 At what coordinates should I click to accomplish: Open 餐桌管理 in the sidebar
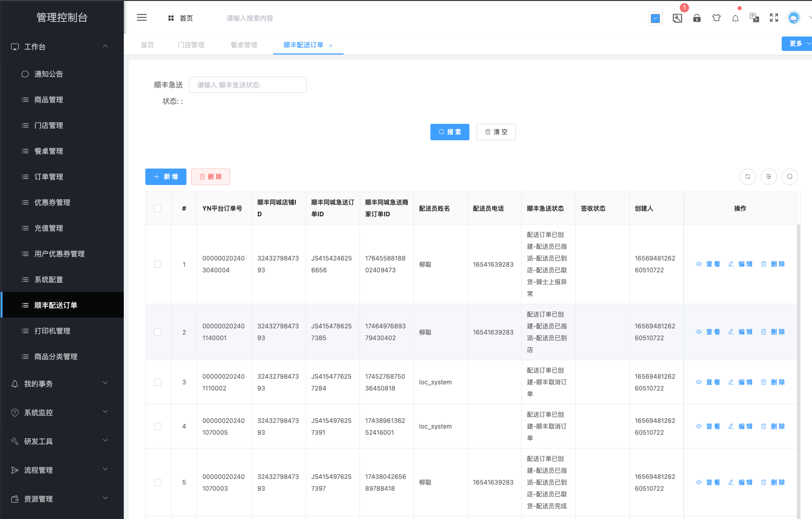pos(62,151)
